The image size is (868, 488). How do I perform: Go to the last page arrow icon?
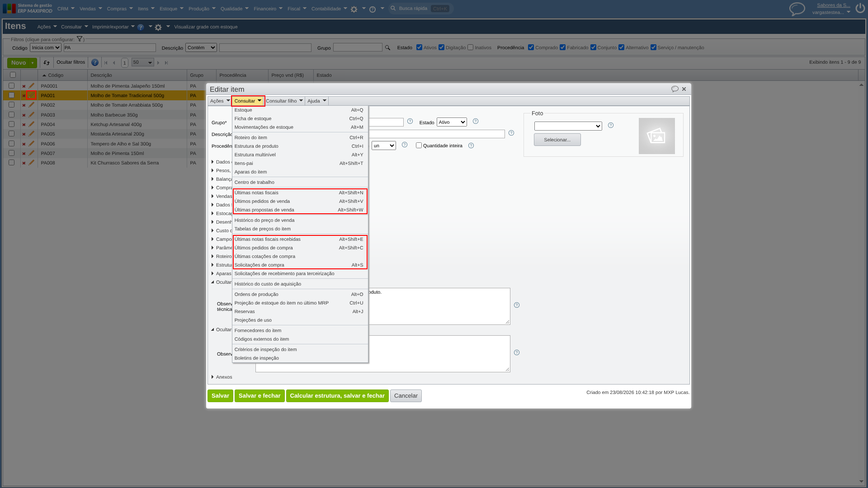(x=166, y=63)
